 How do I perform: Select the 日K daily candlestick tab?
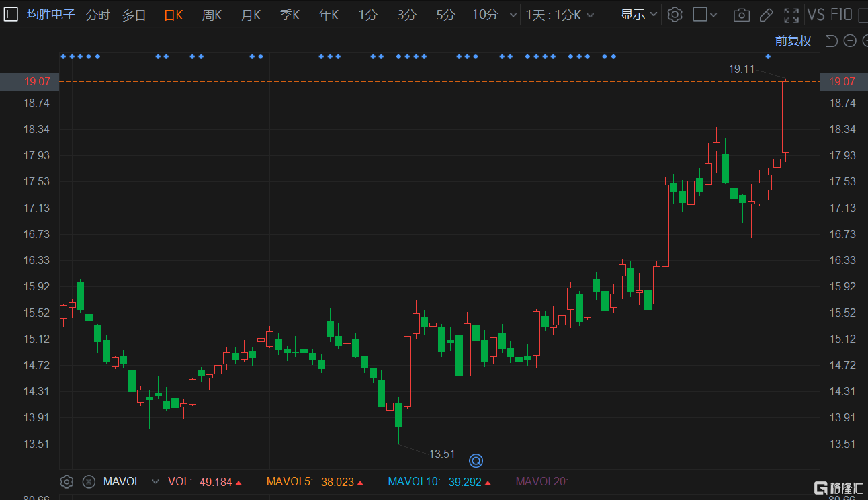(173, 15)
